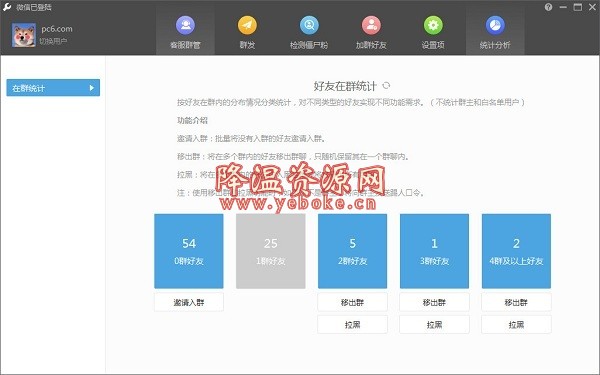Open the 加群好友 tab
The height and width of the screenshot is (375, 600).
click(371, 32)
